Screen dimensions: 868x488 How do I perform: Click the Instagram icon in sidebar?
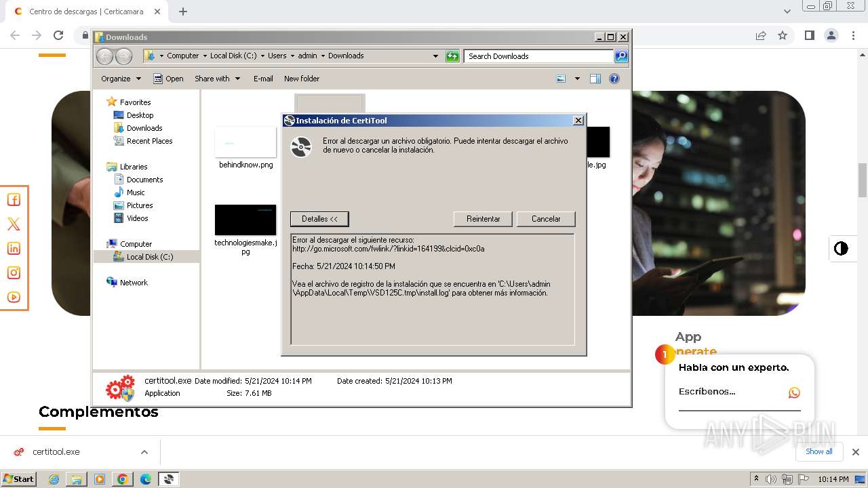(14, 272)
